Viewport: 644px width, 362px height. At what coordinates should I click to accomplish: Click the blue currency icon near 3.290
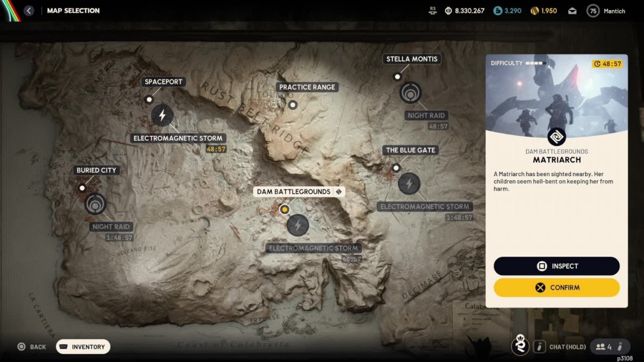coord(498,11)
